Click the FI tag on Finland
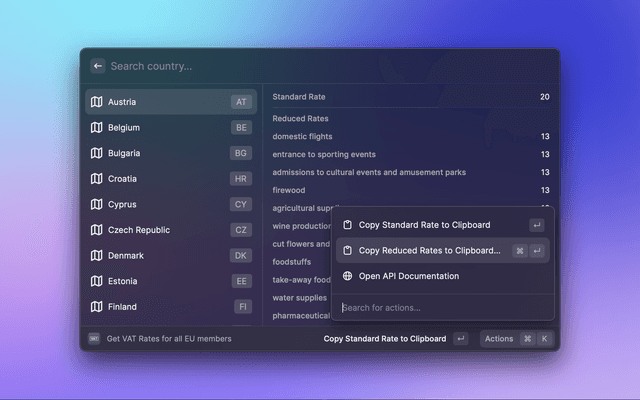Viewport: 640px width, 400px height. (x=243, y=307)
